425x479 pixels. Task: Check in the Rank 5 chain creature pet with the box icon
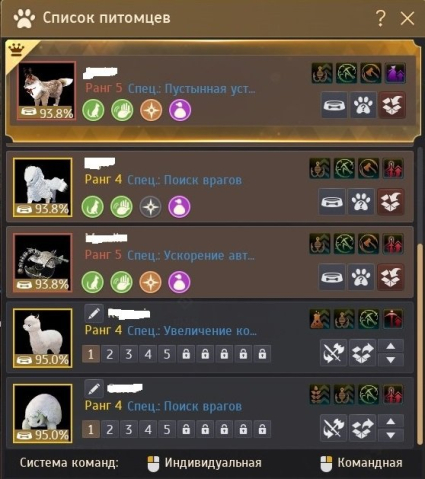tap(391, 277)
